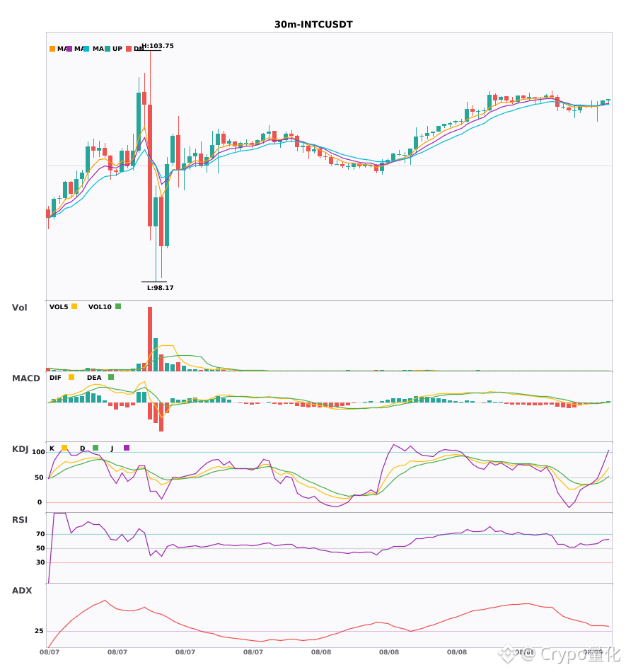Screen dimensions: 626x672
Task: Click the KDJ axis value 0
Action: click(x=40, y=502)
